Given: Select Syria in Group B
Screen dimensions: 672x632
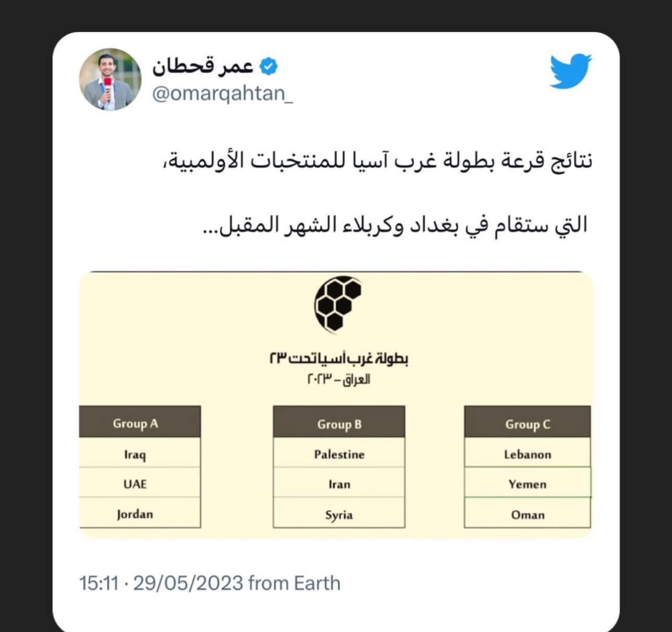Looking at the screenshot, I should click(339, 513).
